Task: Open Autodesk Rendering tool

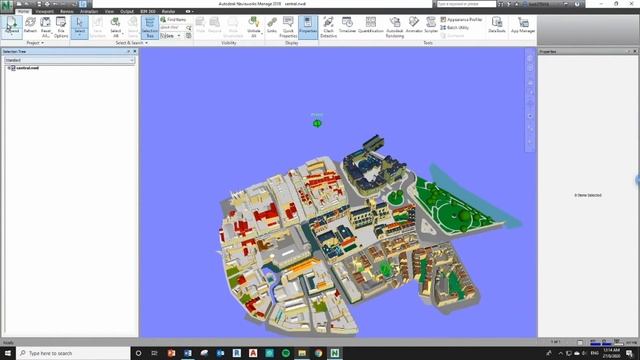Action: [395, 27]
